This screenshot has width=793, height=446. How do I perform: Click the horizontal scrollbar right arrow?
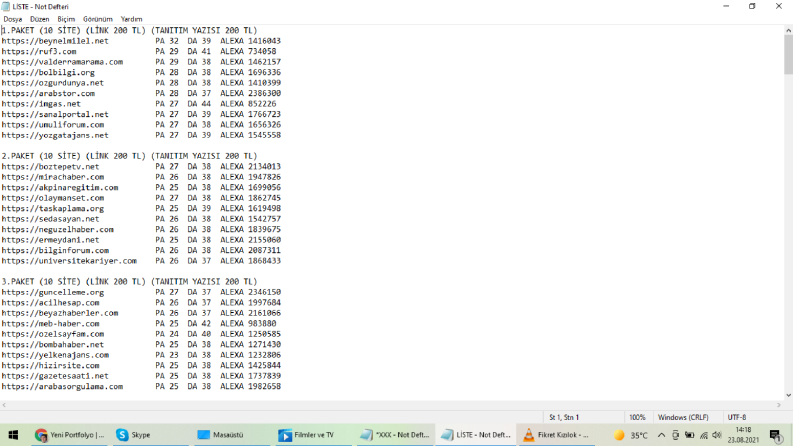[x=779, y=405]
